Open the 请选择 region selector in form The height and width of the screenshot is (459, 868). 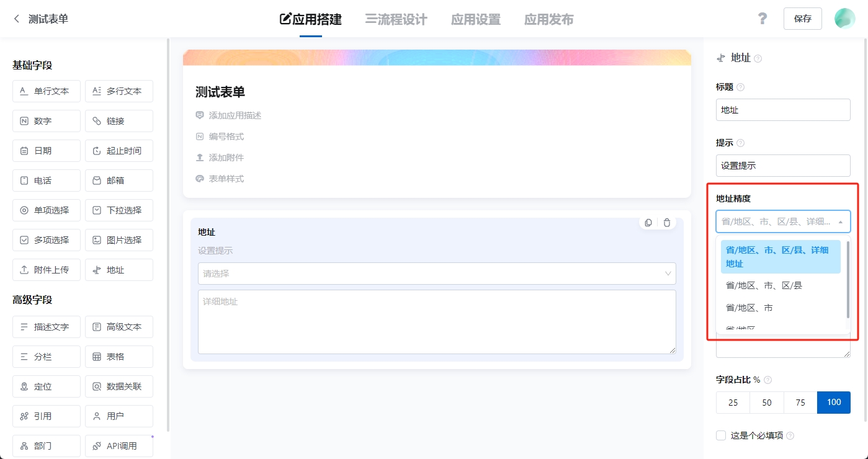point(436,274)
